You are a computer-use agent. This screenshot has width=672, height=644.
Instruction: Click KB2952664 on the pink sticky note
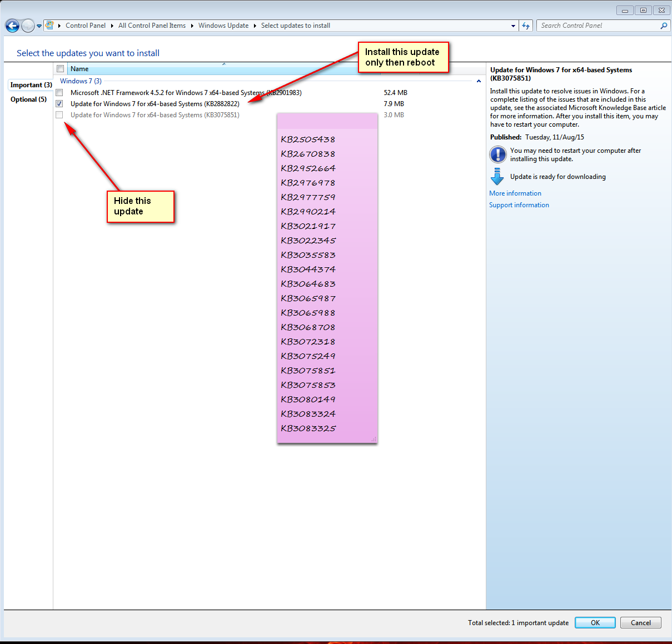(x=308, y=168)
